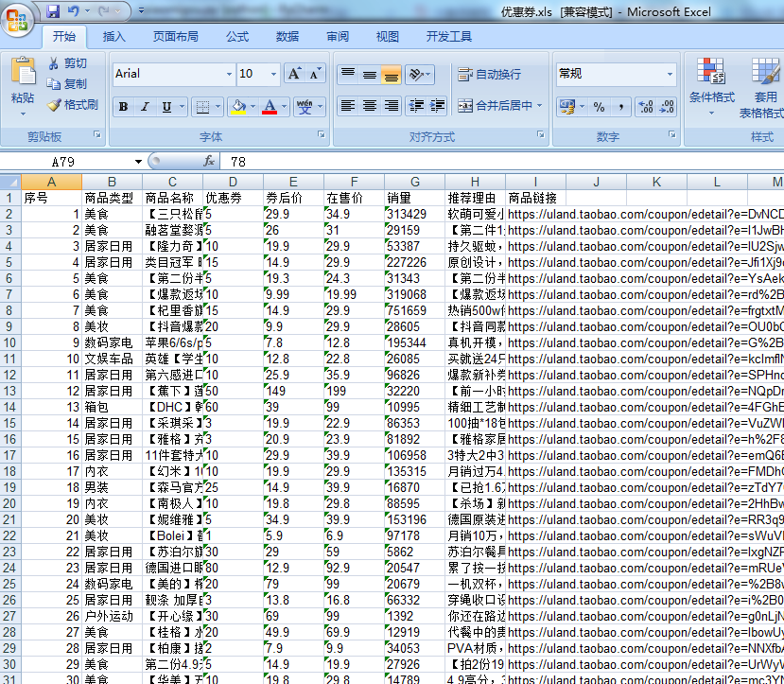784x684 pixels.
Task: Select the 商品链接 header cell
Action: point(535,198)
